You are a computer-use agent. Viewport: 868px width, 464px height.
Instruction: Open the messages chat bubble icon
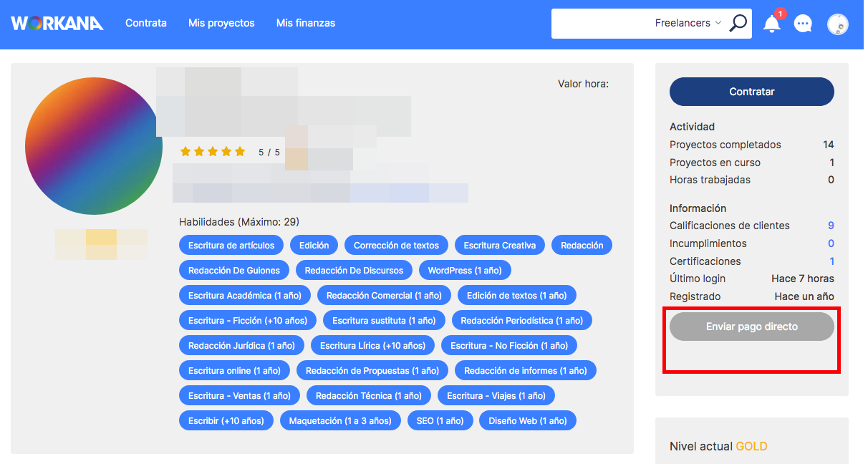[x=804, y=24]
